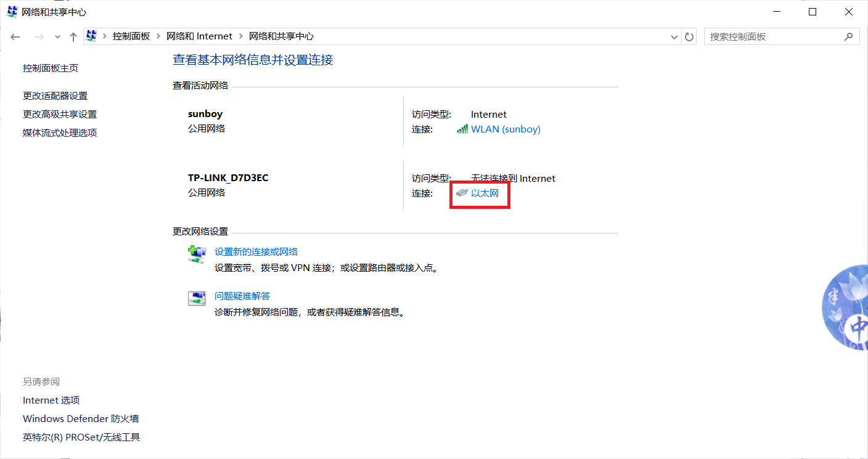Expand the chevron after 控制面板 breadcrumb
868x459 pixels.
[158, 36]
